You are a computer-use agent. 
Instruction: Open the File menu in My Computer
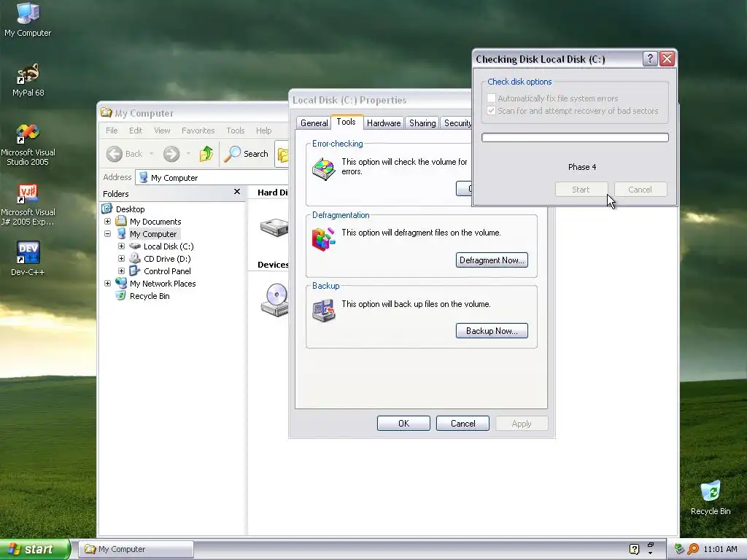click(x=112, y=131)
